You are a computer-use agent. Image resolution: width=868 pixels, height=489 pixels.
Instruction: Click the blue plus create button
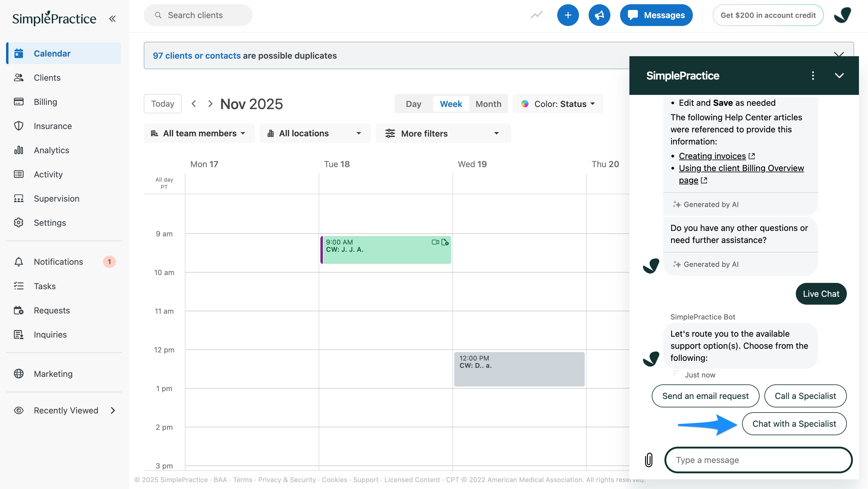[568, 15]
